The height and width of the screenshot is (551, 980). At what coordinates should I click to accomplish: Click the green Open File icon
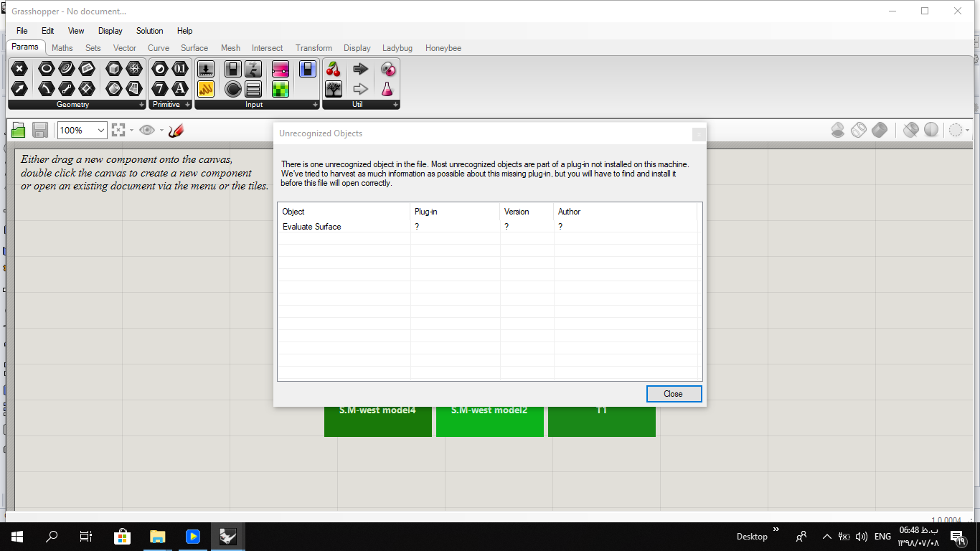point(19,130)
